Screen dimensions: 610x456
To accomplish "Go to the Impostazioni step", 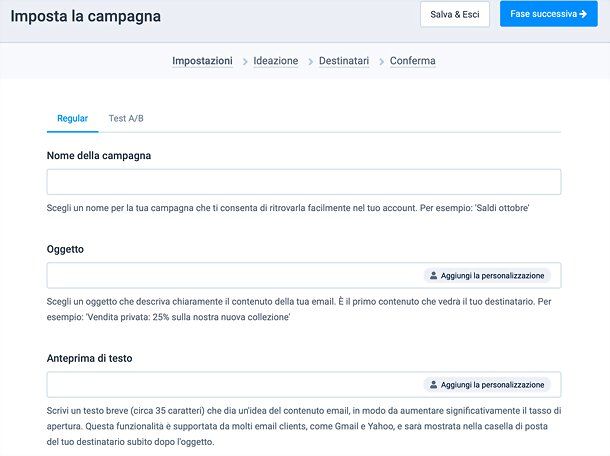I will (203, 61).
